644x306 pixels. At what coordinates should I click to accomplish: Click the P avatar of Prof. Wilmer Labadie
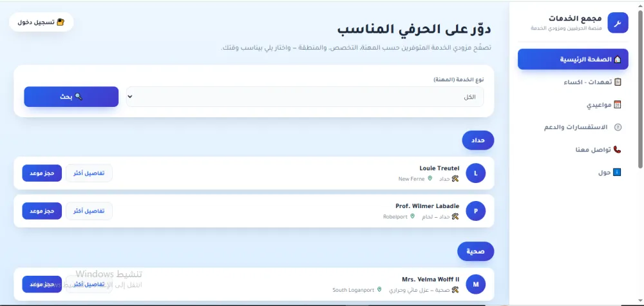476,211
